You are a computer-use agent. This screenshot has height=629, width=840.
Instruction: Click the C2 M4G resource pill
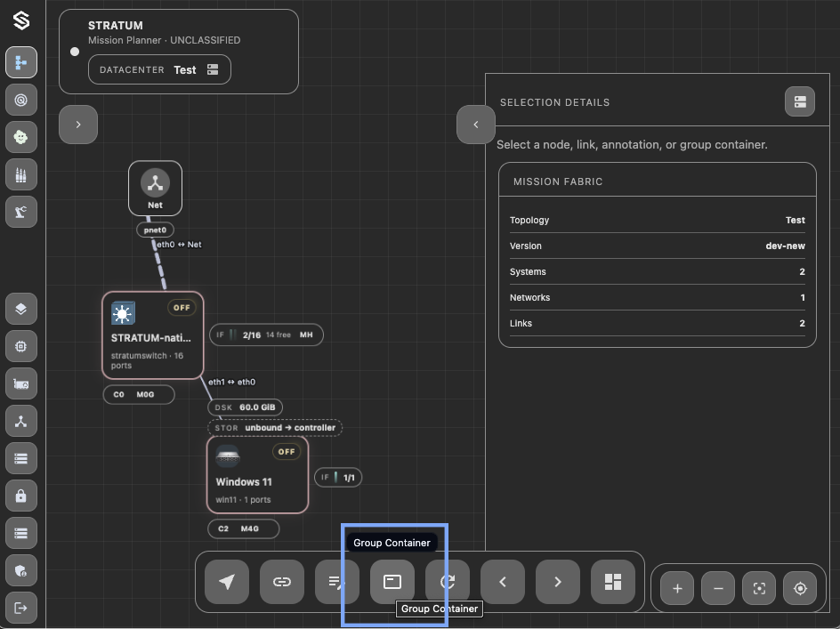tap(243, 528)
